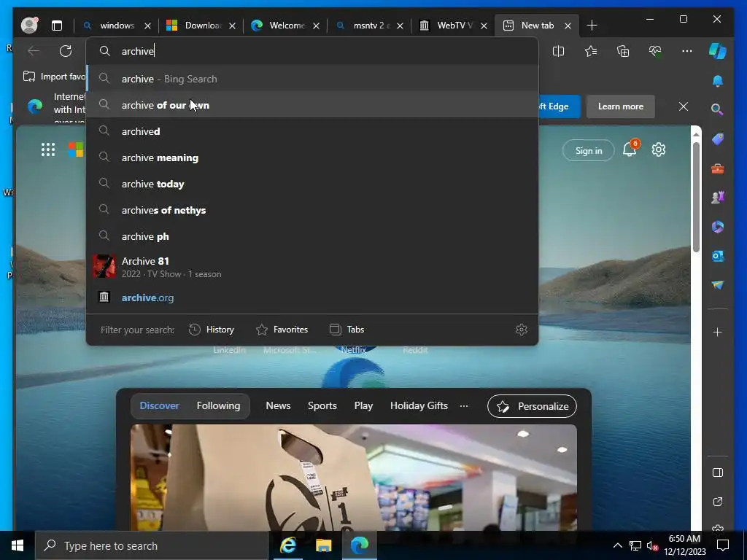The image size is (747, 560).
Task: Click the page vertical scrollbar thumb
Action: coord(696,197)
